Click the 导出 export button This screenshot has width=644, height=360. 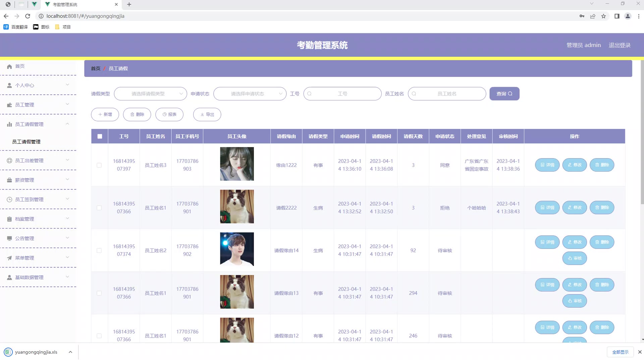click(207, 115)
